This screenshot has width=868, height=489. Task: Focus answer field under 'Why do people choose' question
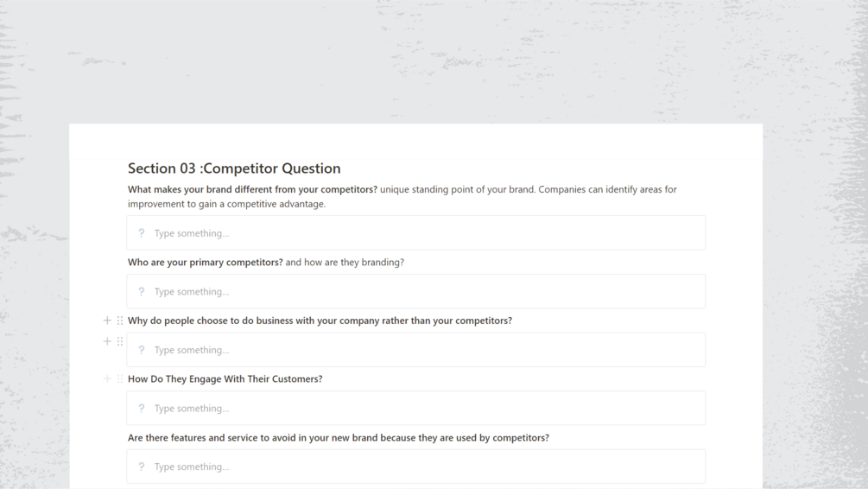click(x=423, y=350)
